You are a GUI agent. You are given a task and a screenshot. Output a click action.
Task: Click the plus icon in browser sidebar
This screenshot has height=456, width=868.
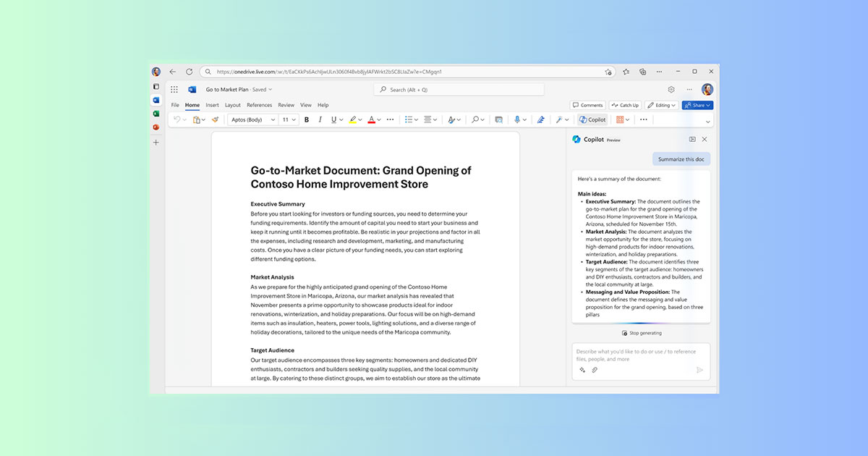(x=156, y=143)
